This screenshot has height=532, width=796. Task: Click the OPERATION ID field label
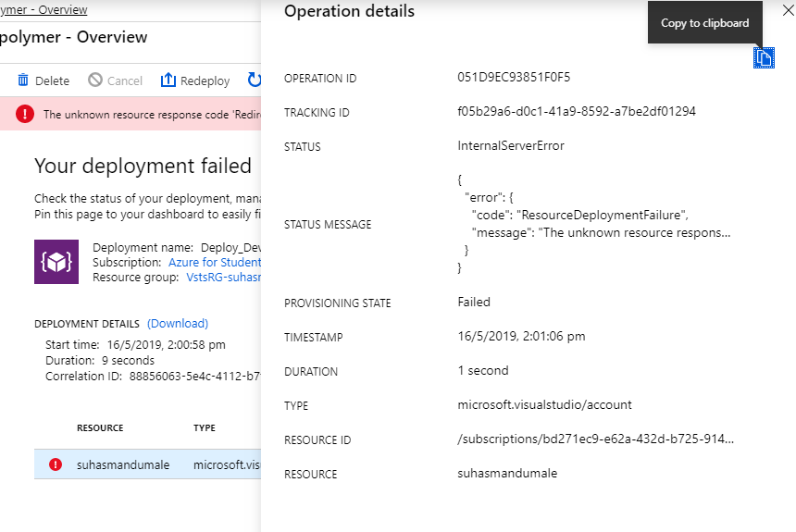320,79
